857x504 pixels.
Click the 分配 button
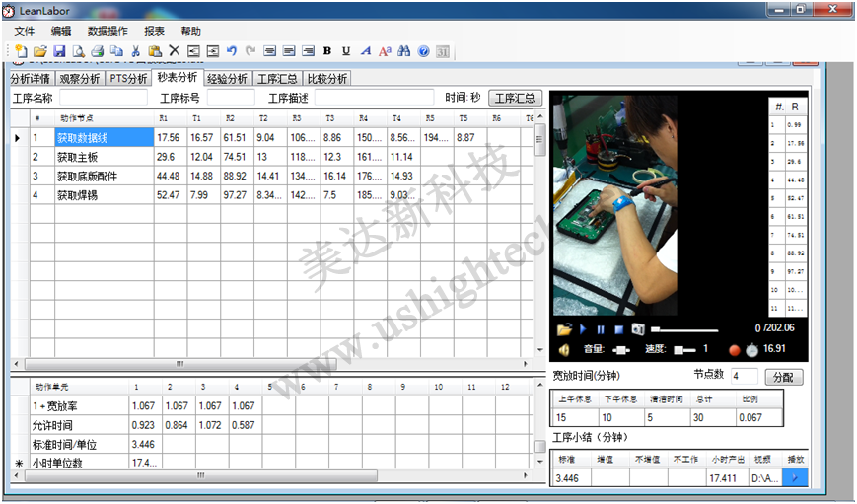click(784, 377)
